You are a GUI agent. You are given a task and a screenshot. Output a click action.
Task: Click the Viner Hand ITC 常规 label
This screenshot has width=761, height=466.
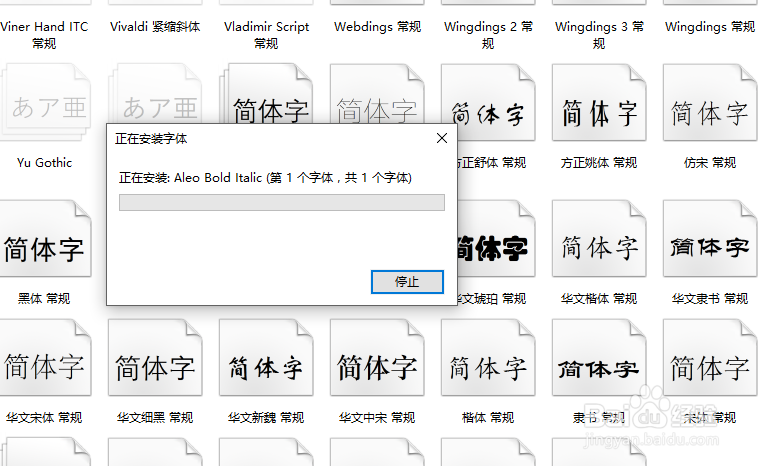pyautogui.click(x=44, y=35)
